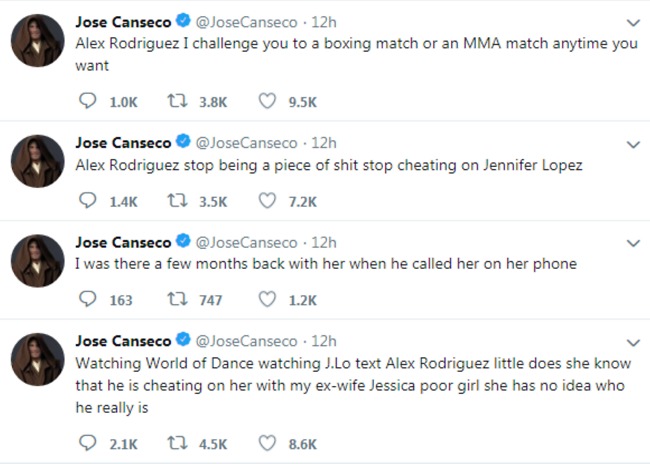Screen dimensions: 650x464
Task: Retweet the World of Dance tweet
Action: pyautogui.click(x=177, y=443)
